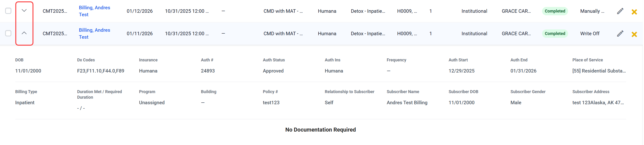The image size is (644, 145).
Task: Click the yellow X on the 01/12/2026 row
Action: (x=634, y=12)
